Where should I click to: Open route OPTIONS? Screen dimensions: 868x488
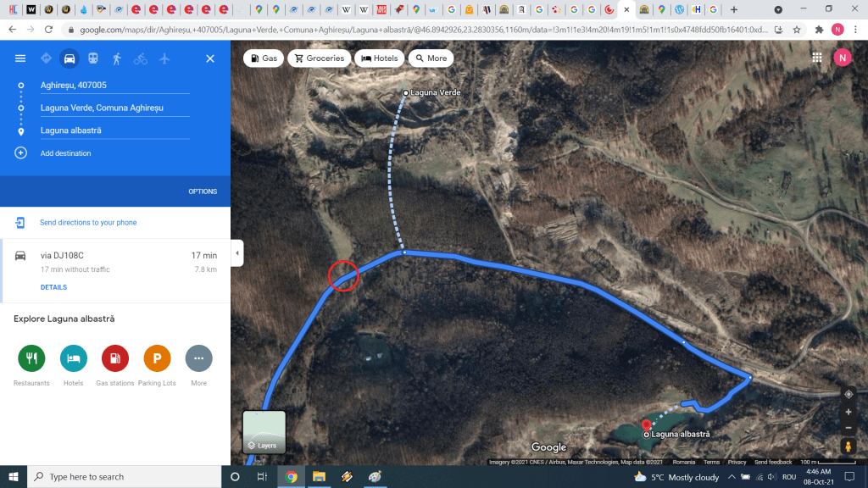pyautogui.click(x=203, y=191)
